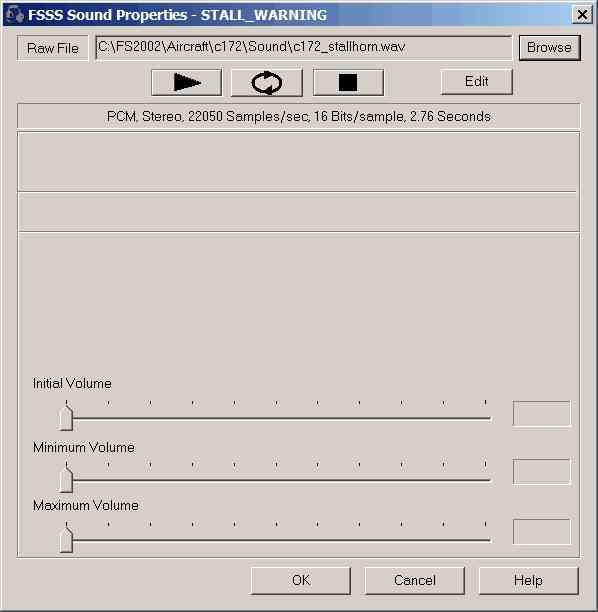
Task: Click the Maximum Volume value box
Action: coord(542,532)
